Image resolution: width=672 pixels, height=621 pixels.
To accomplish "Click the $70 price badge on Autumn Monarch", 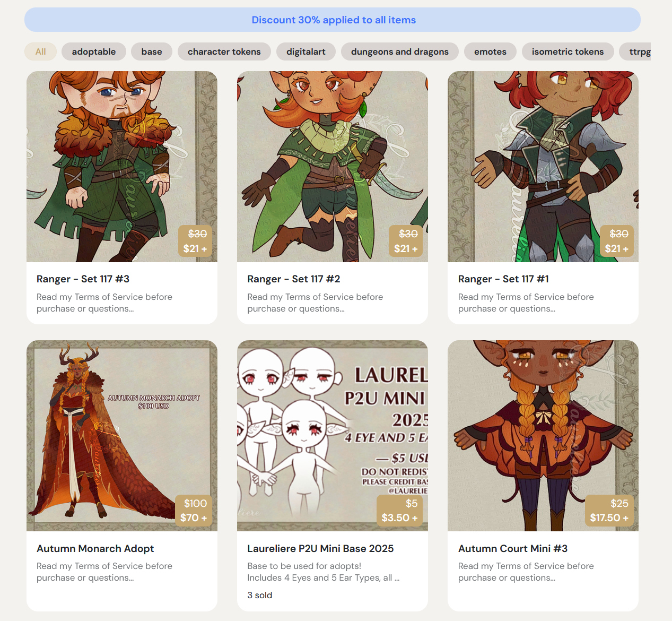I will [x=194, y=511].
